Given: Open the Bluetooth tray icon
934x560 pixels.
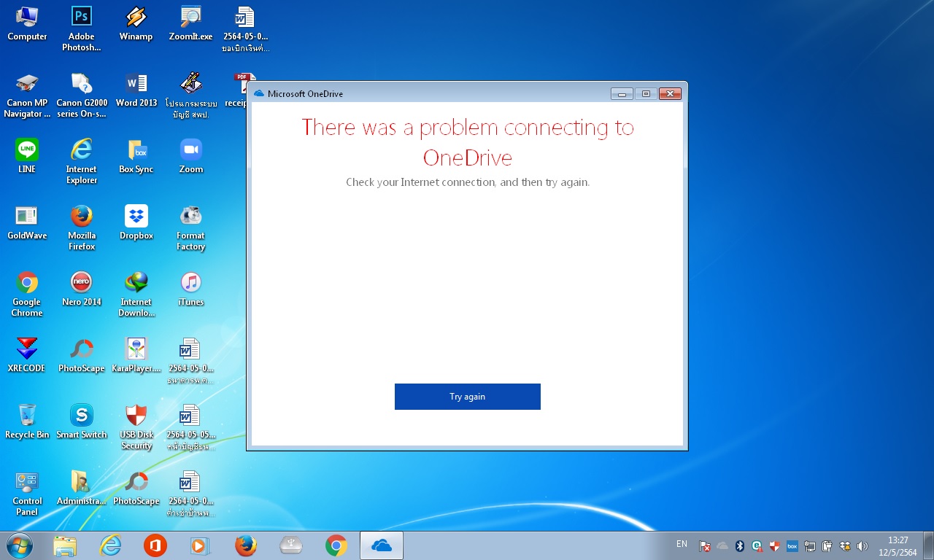Looking at the screenshot, I should pos(740,546).
